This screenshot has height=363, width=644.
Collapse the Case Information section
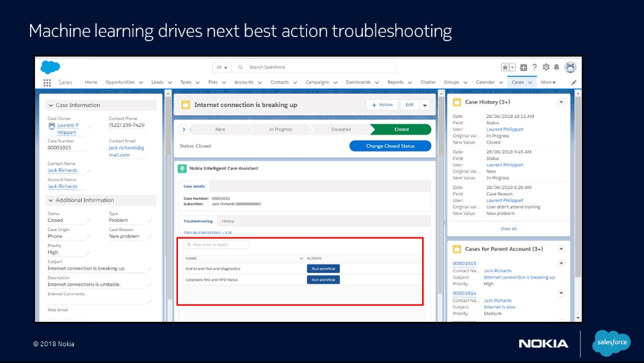point(50,105)
